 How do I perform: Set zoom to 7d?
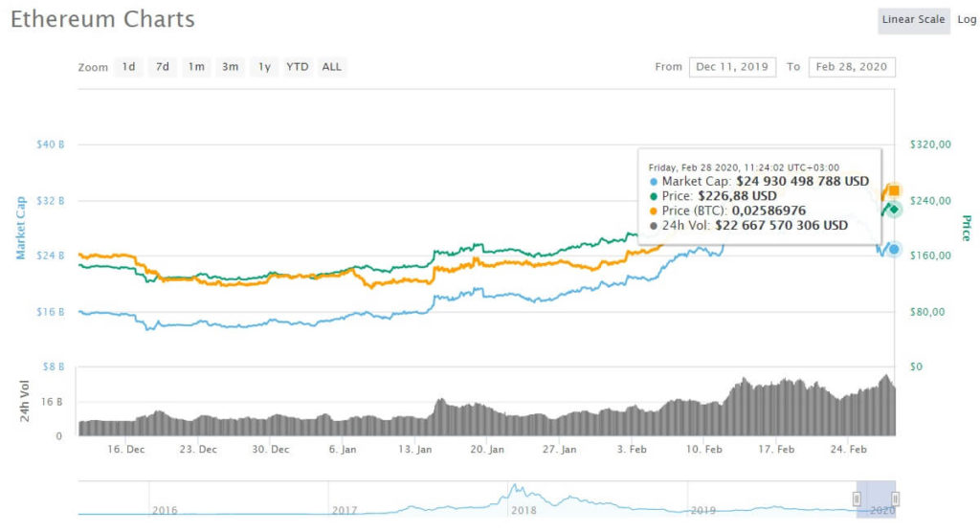tap(163, 67)
